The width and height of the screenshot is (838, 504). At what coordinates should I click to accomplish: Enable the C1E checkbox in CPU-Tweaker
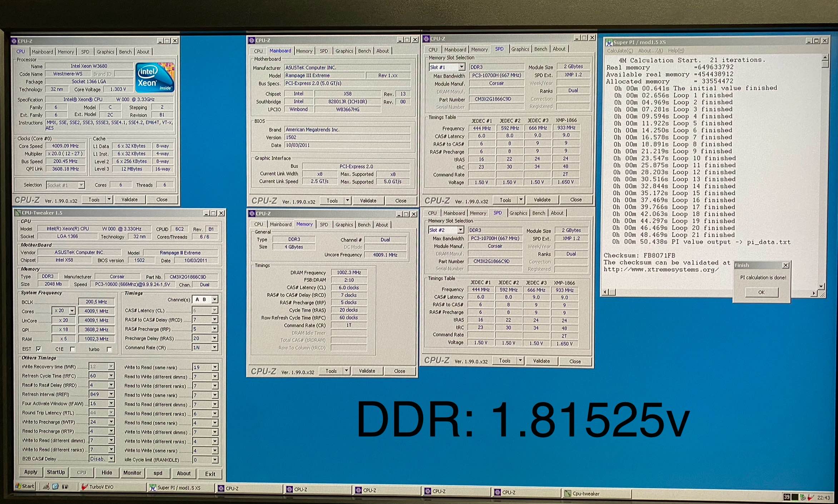[73, 349]
